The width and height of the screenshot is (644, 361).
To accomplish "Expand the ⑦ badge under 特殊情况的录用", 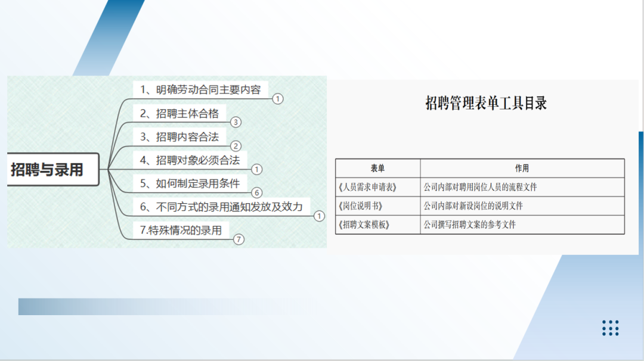I will coord(240,239).
